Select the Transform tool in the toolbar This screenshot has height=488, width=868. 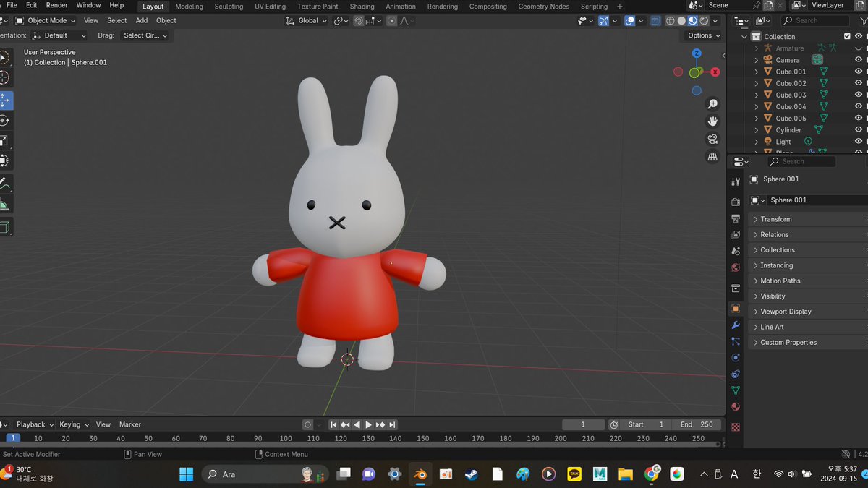pos(5,161)
